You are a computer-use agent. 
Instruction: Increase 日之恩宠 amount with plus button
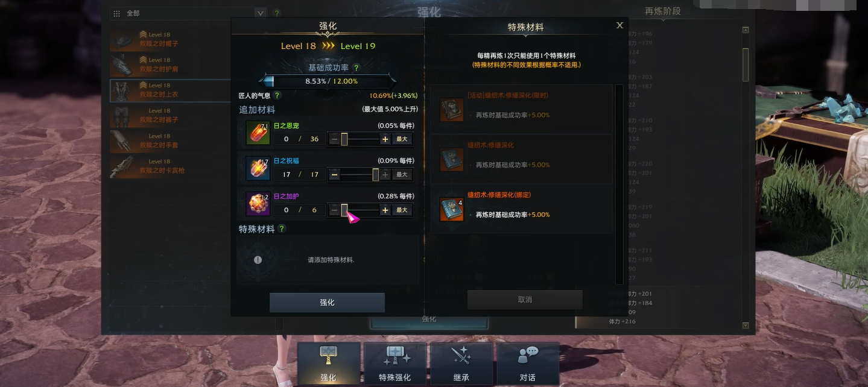(x=385, y=139)
